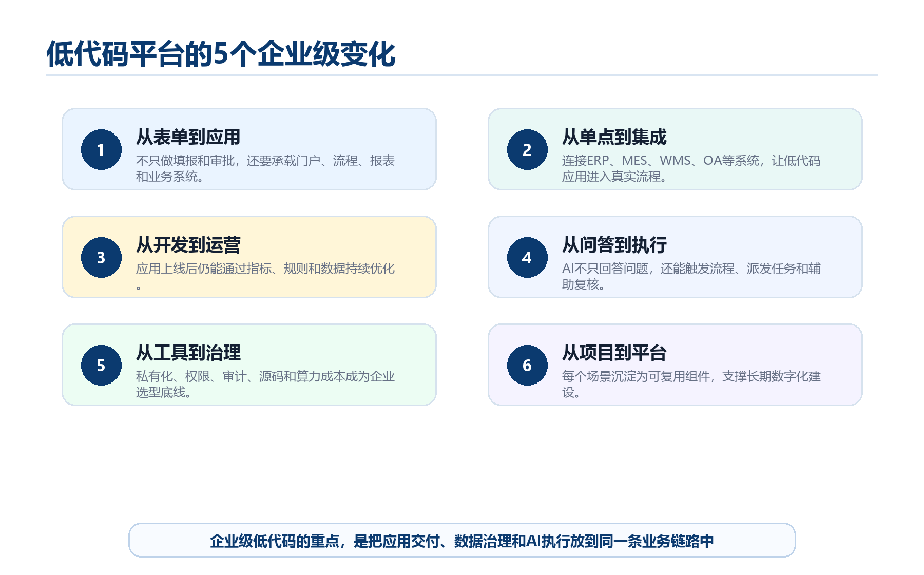Image resolution: width=924 pixels, height=575 pixels.
Task: Click the bottom summary banner 企业级低代码的重点
Action: [x=462, y=541]
